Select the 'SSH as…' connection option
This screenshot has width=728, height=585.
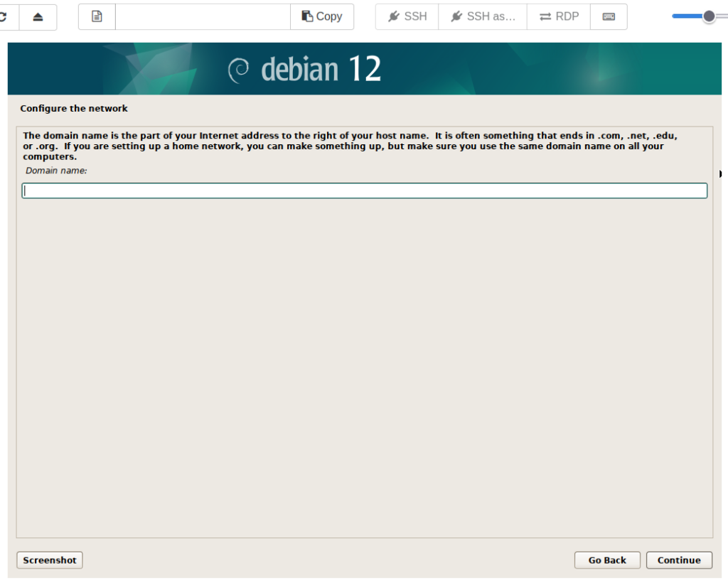pyautogui.click(x=483, y=16)
